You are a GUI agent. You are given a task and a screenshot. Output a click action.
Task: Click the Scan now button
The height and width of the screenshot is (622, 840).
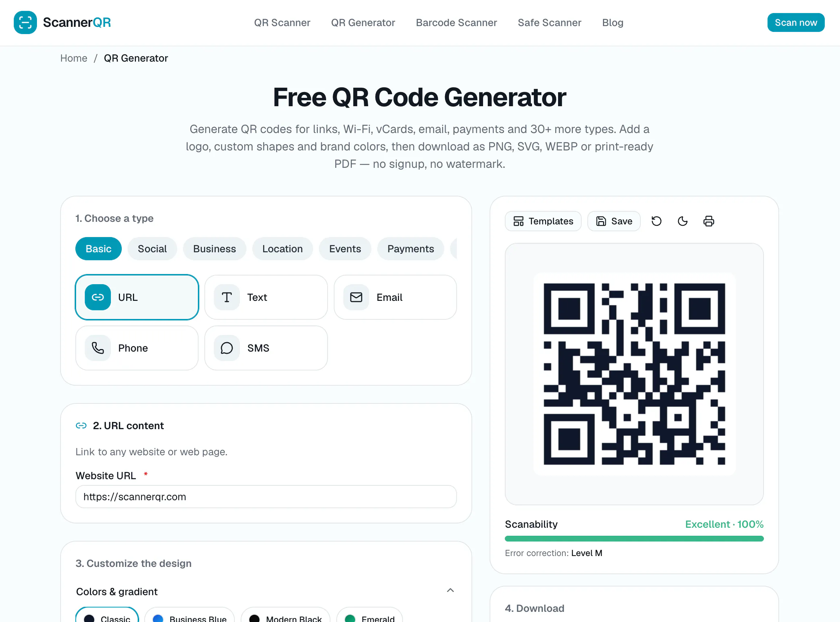click(x=795, y=22)
